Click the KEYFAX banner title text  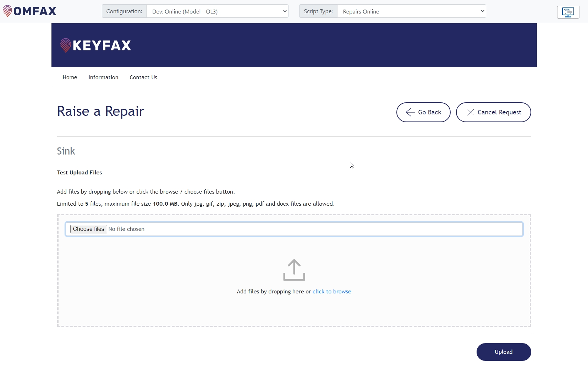[x=102, y=45]
